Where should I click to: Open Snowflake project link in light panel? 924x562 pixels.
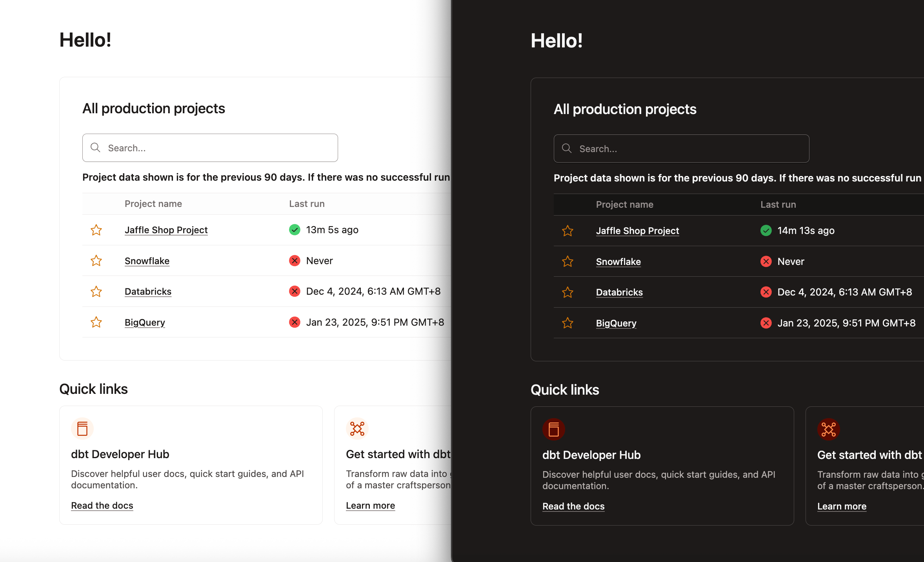click(147, 261)
